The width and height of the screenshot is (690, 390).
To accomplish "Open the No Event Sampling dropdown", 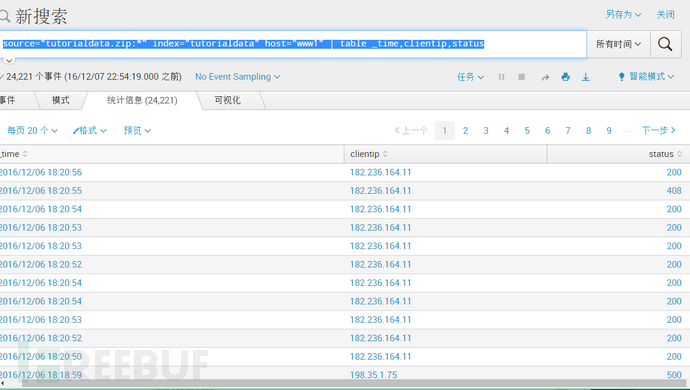I will [x=238, y=77].
